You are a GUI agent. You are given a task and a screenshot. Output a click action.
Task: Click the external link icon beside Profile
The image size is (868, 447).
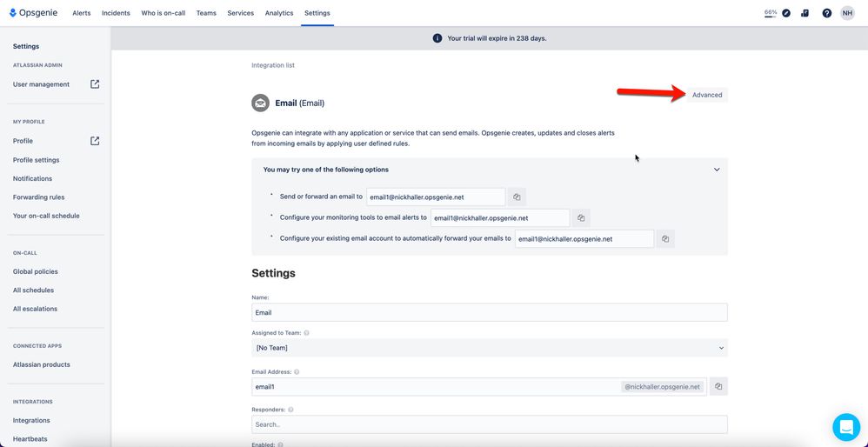click(x=95, y=141)
